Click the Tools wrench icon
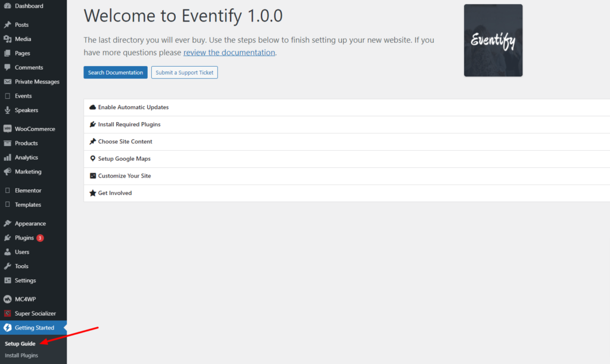Image resolution: width=610 pixels, height=364 pixels. point(7,266)
